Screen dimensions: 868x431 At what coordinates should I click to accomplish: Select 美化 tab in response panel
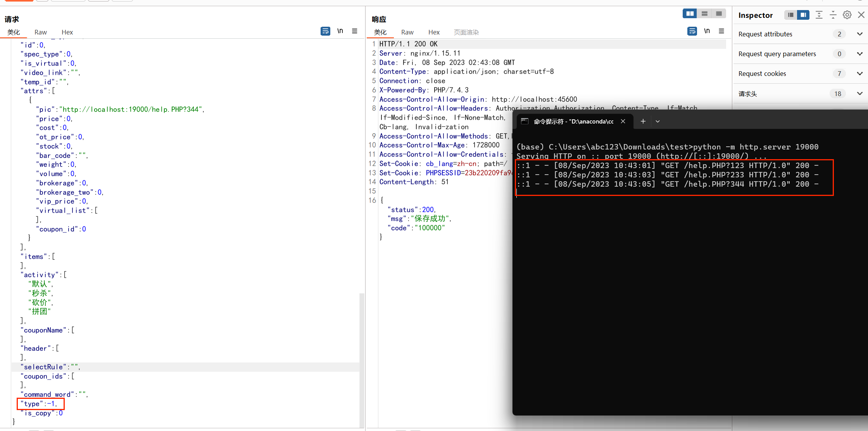tap(380, 32)
